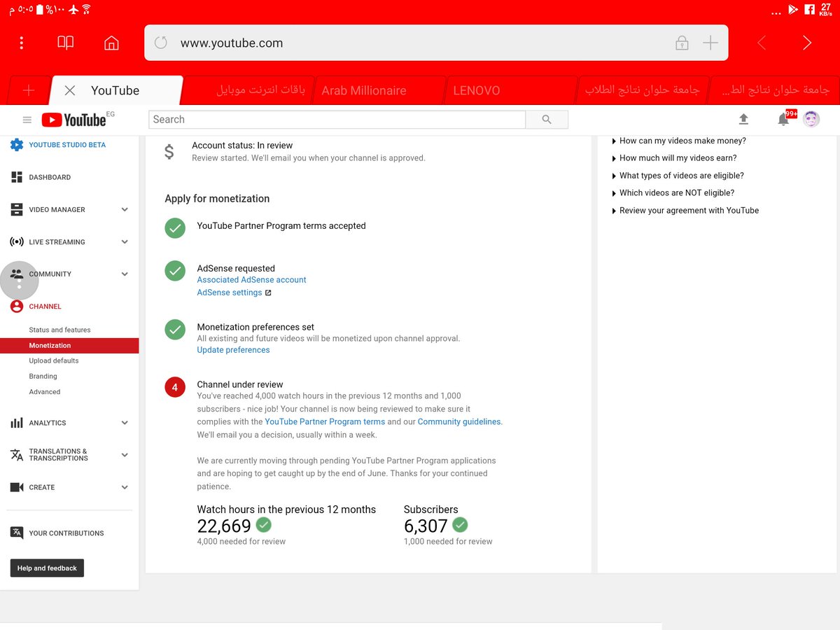Open the AdSense settings link
840x630 pixels.
click(230, 293)
